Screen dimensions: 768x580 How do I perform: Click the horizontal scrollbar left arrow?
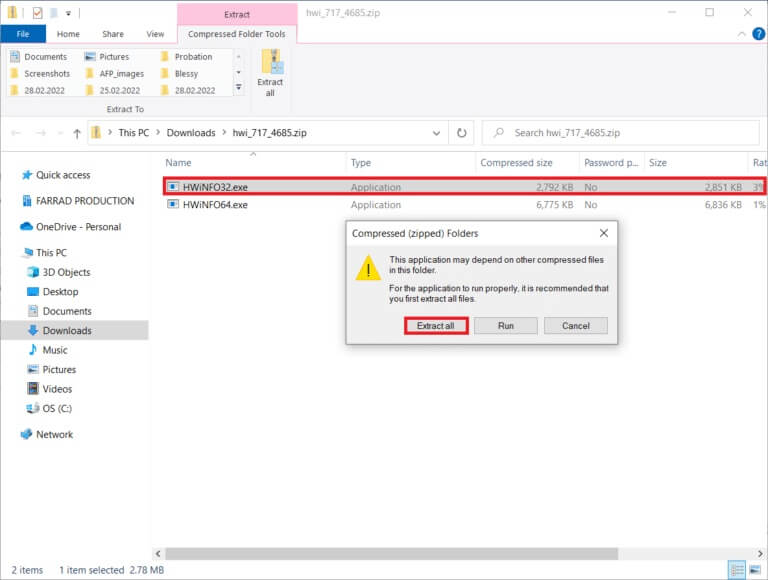click(158, 554)
